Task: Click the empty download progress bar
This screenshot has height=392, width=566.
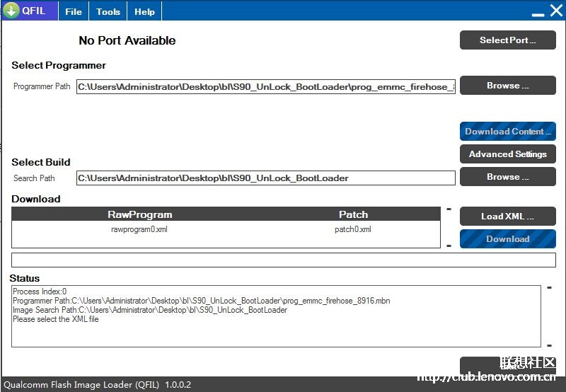Action: click(284, 260)
